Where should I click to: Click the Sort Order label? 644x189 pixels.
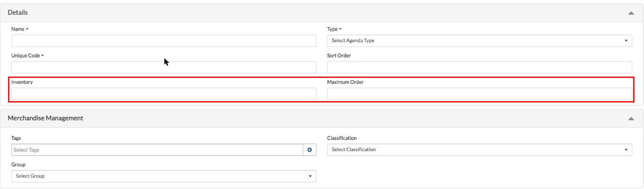(x=339, y=56)
